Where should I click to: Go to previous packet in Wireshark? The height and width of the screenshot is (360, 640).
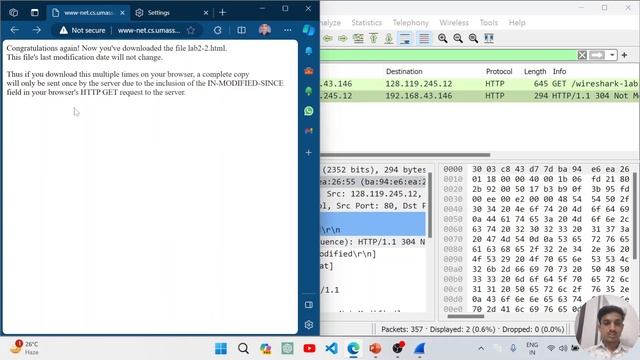click(327, 38)
